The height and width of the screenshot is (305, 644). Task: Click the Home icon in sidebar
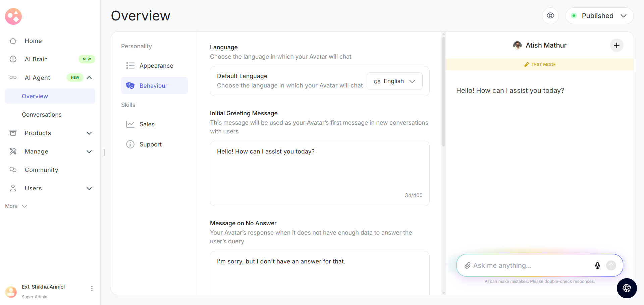coord(13,41)
